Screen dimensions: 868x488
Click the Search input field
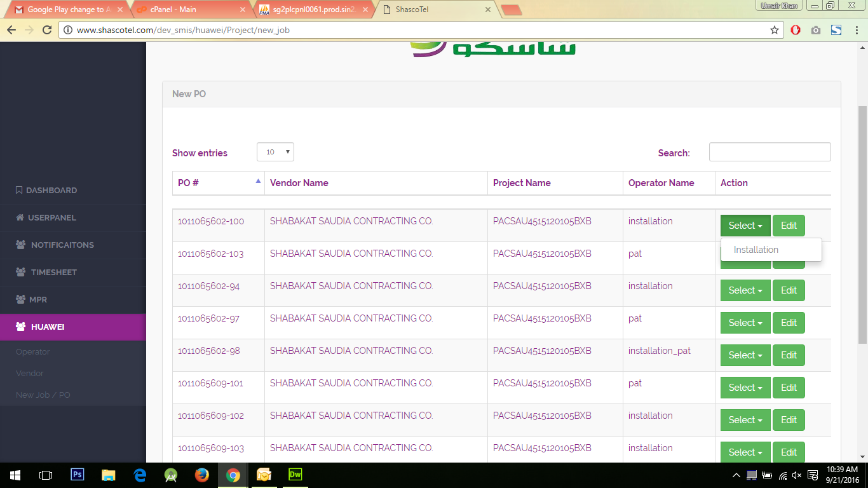click(770, 152)
